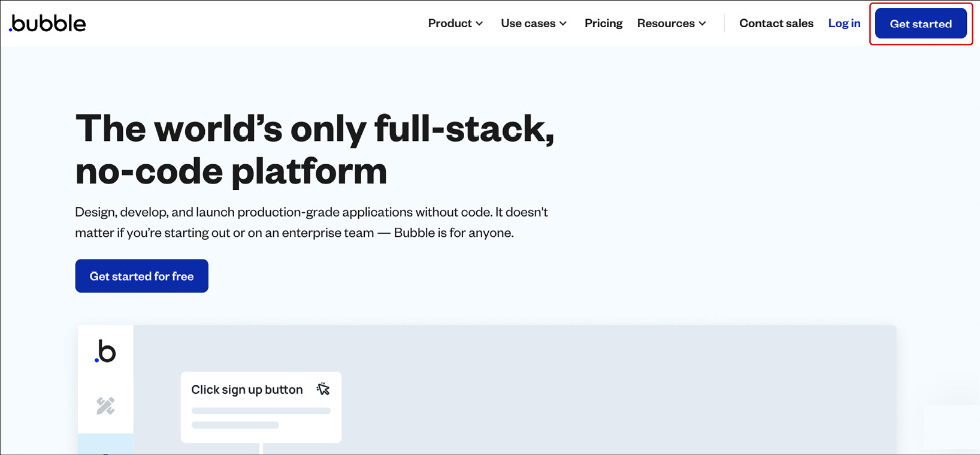Expand the Resources dropdown menu
This screenshot has width=980, height=455.
pos(672,23)
